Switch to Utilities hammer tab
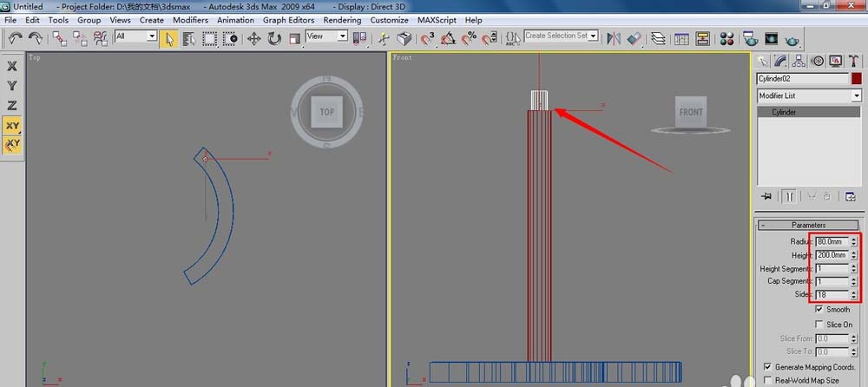This screenshot has height=387, width=868. click(853, 61)
